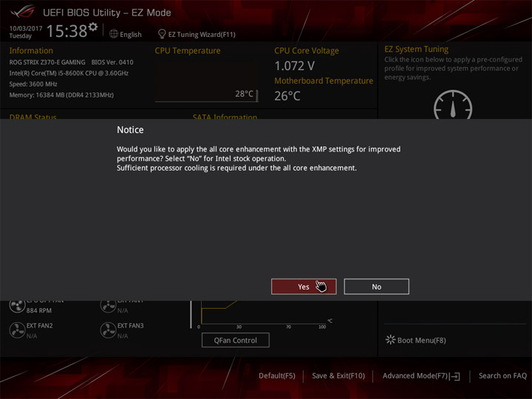Click the EXT FAN3 fan icon
The image size is (532, 399).
click(108, 330)
